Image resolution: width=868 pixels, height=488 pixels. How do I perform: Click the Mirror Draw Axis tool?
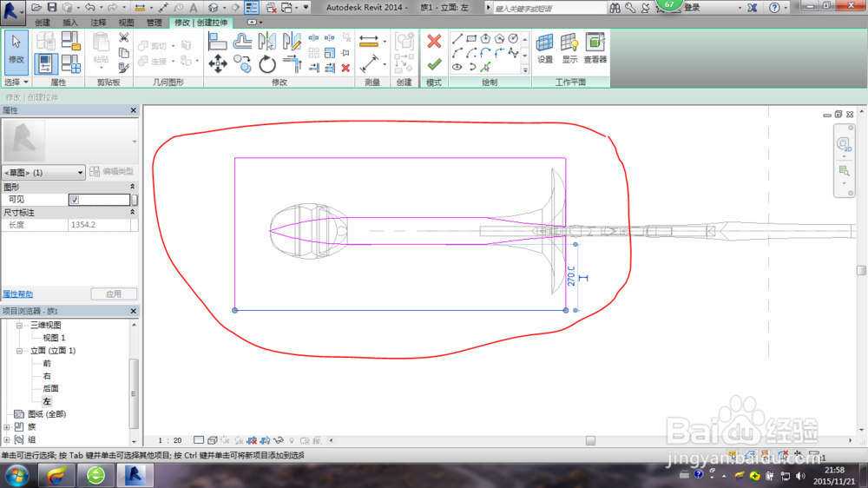pos(292,42)
